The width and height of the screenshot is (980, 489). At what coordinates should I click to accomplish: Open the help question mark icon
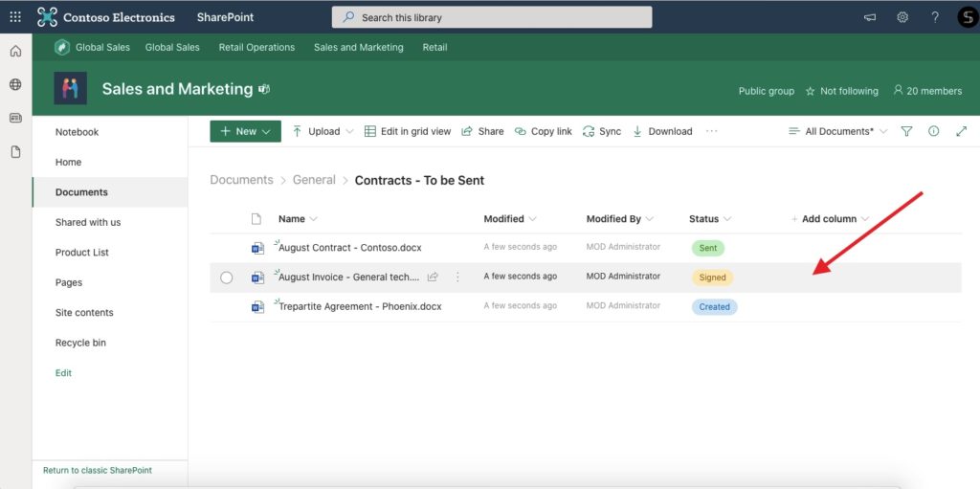coord(935,17)
